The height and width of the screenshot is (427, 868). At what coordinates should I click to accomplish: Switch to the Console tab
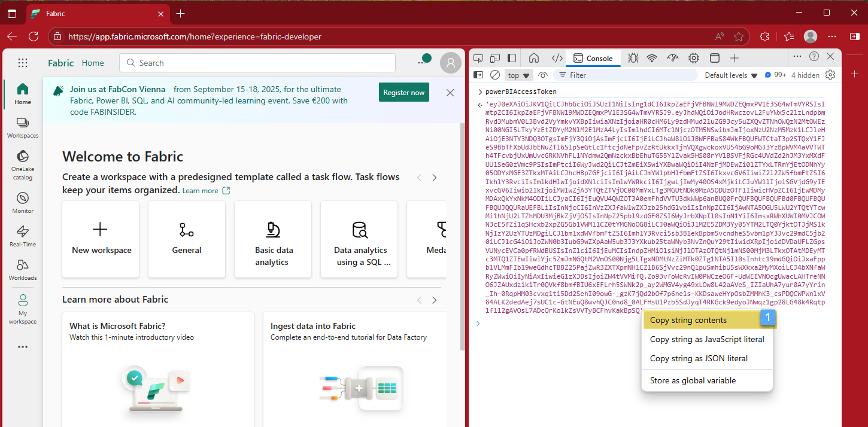point(593,58)
